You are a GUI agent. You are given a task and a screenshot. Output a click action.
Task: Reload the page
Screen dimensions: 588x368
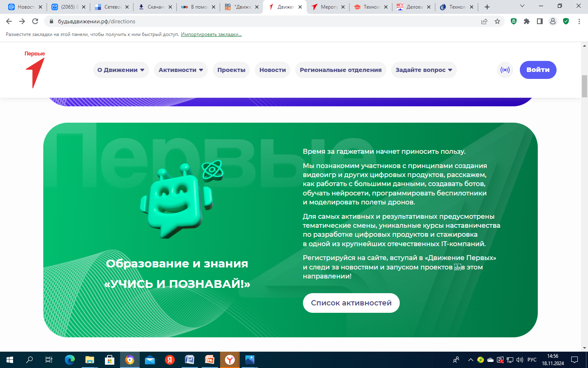click(x=35, y=21)
